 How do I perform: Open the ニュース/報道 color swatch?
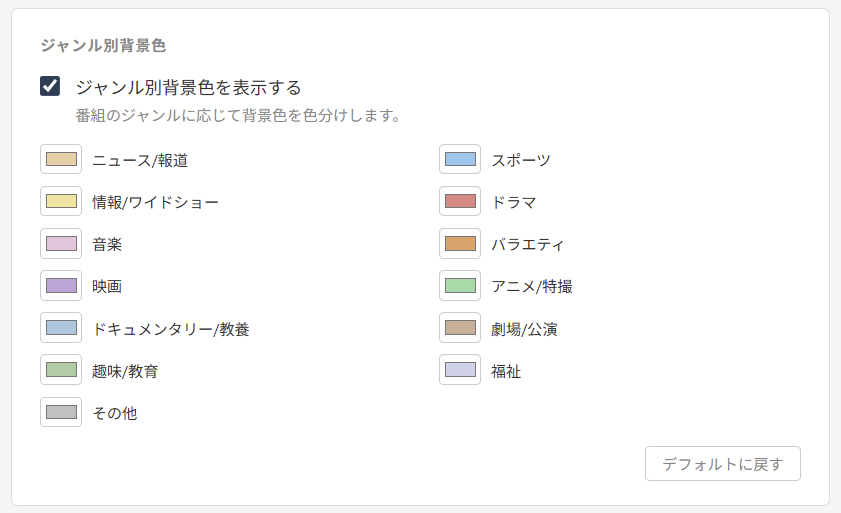(61, 160)
